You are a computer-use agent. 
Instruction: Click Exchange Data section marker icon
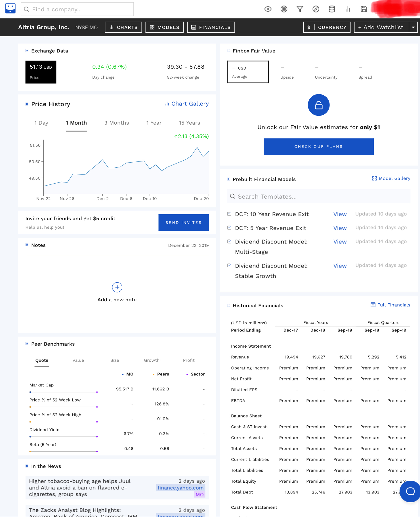tap(27, 51)
